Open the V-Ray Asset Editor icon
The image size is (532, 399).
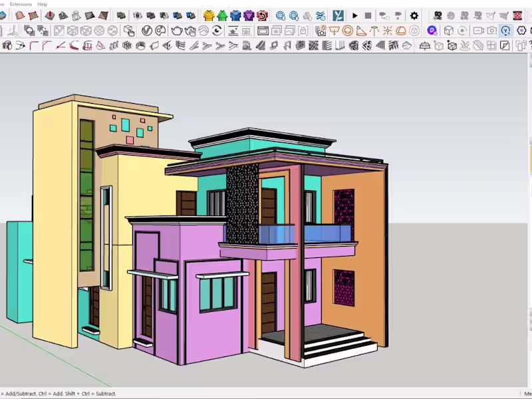147,31
